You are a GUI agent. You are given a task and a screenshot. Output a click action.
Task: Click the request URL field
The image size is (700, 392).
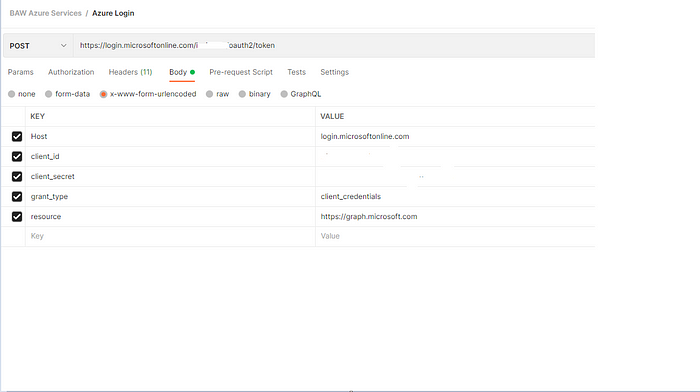[334, 46]
